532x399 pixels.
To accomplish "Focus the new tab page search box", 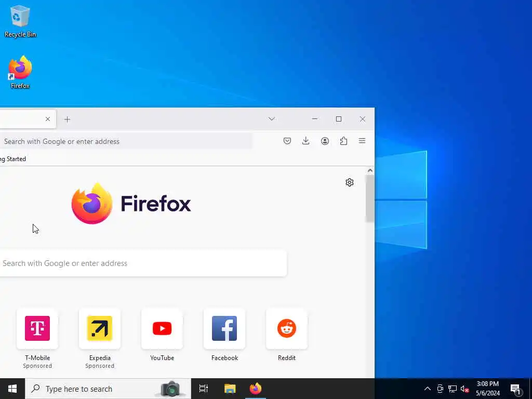I will pos(143,263).
